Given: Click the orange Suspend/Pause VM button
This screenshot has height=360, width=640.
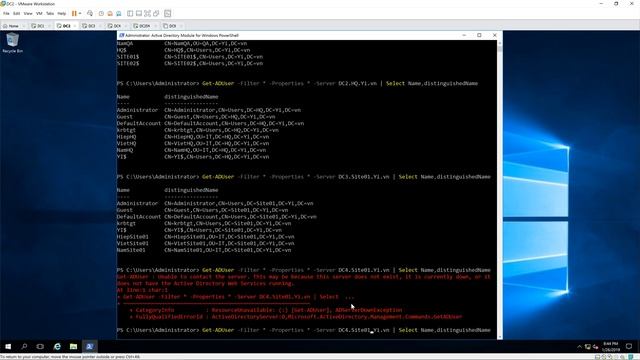Looking at the screenshot, I should (74, 13).
